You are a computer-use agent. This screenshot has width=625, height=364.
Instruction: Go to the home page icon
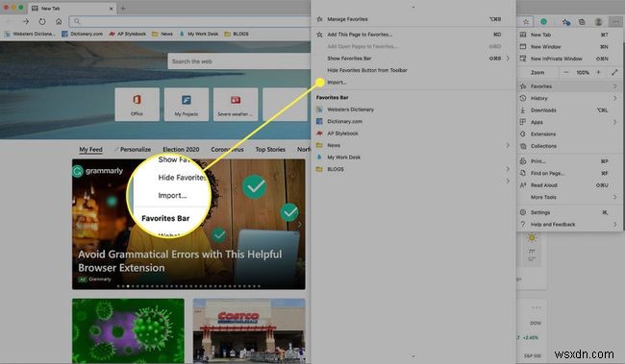point(59,21)
